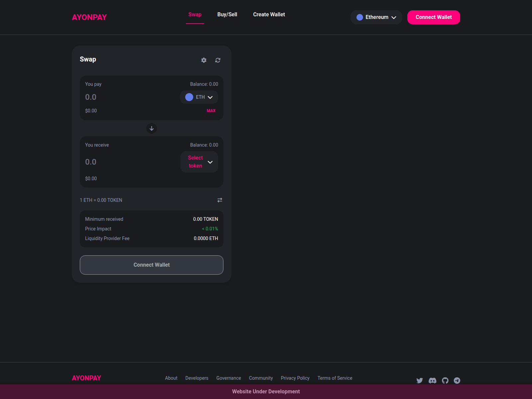Open the Create Wallet page
The image size is (532, 399).
coord(269,14)
